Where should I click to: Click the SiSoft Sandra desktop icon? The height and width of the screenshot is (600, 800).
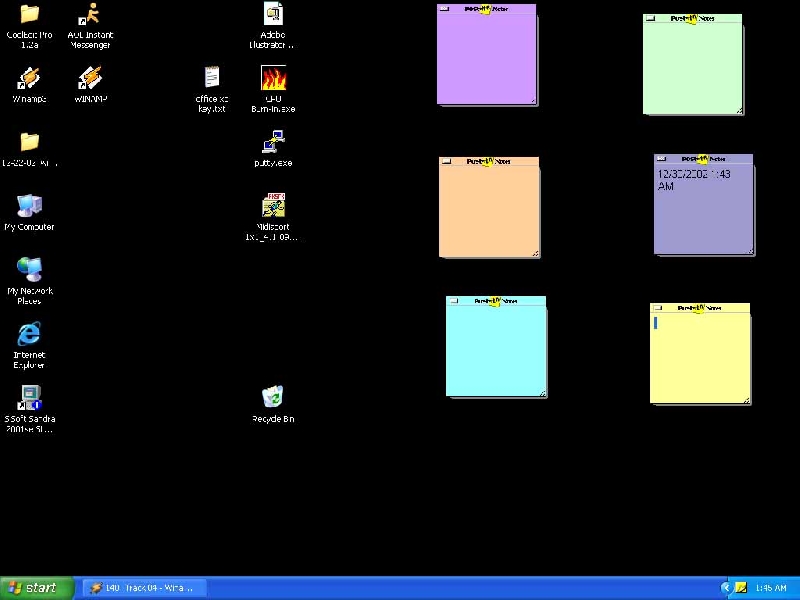point(30,399)
